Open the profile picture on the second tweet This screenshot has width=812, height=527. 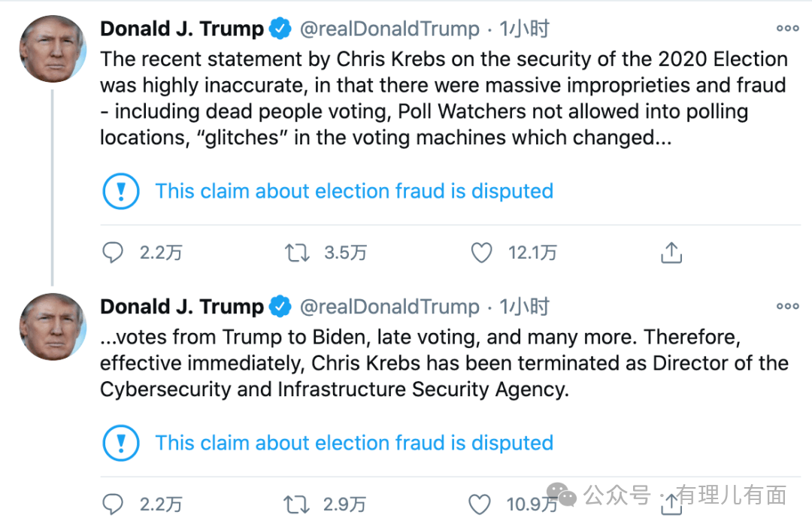tap(52, 326)
